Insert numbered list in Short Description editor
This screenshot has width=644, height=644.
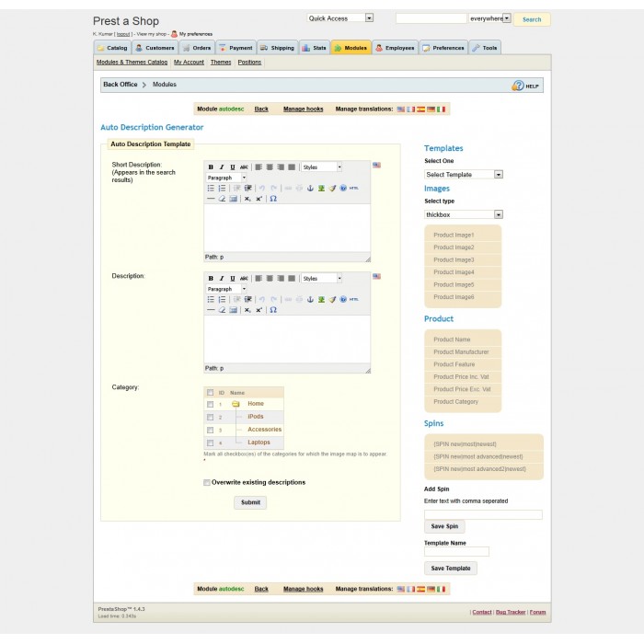point(222,188)
